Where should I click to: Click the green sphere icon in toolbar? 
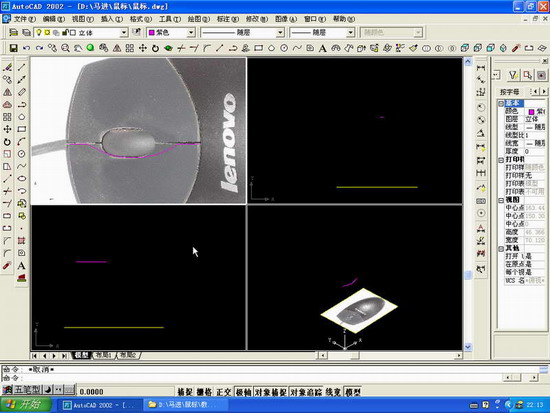click(90, 47)
